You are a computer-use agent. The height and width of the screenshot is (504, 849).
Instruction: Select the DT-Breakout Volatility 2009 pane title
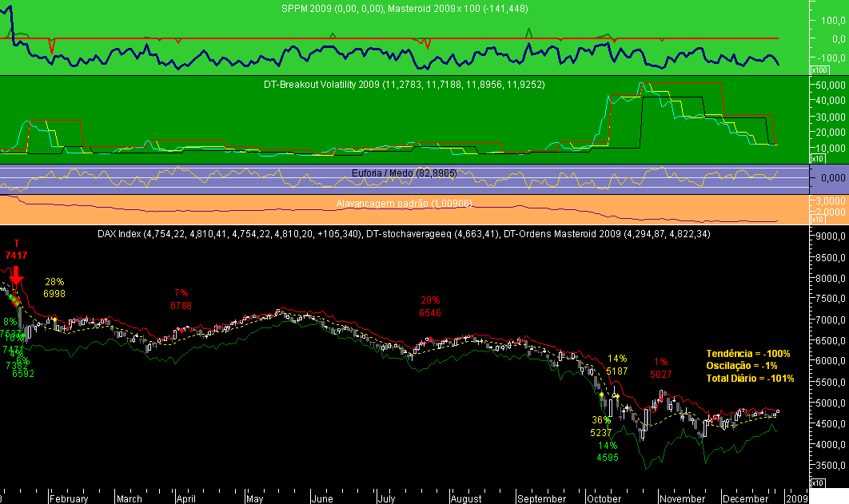pos(405,85)
